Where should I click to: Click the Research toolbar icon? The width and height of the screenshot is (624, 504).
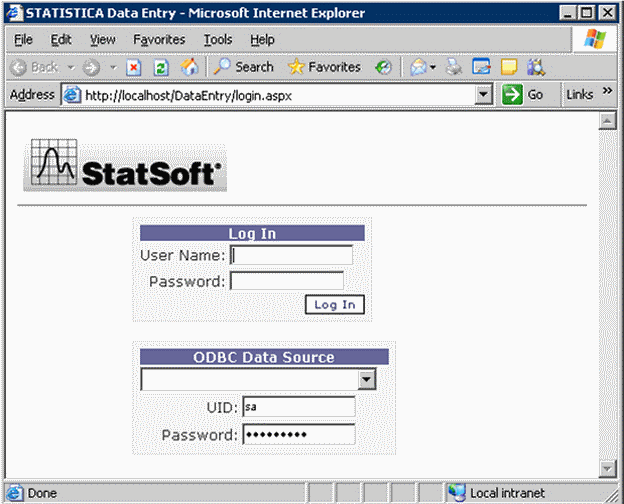[536, 67]
